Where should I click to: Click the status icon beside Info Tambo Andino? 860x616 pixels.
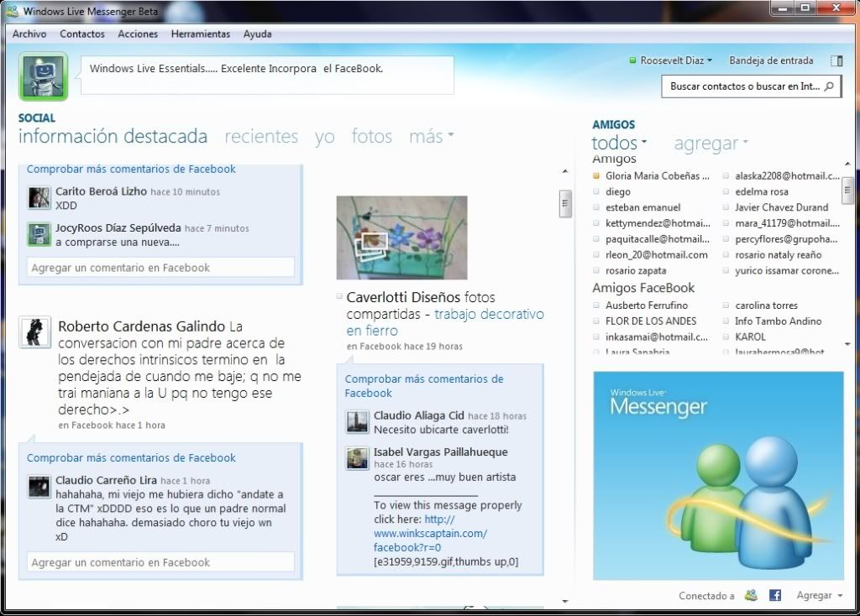726,321
